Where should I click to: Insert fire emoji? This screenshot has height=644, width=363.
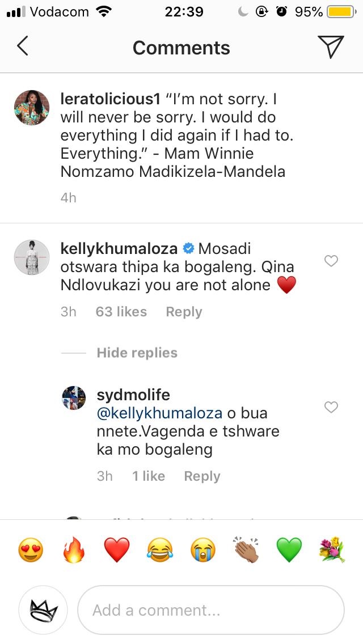pos(74,550)
